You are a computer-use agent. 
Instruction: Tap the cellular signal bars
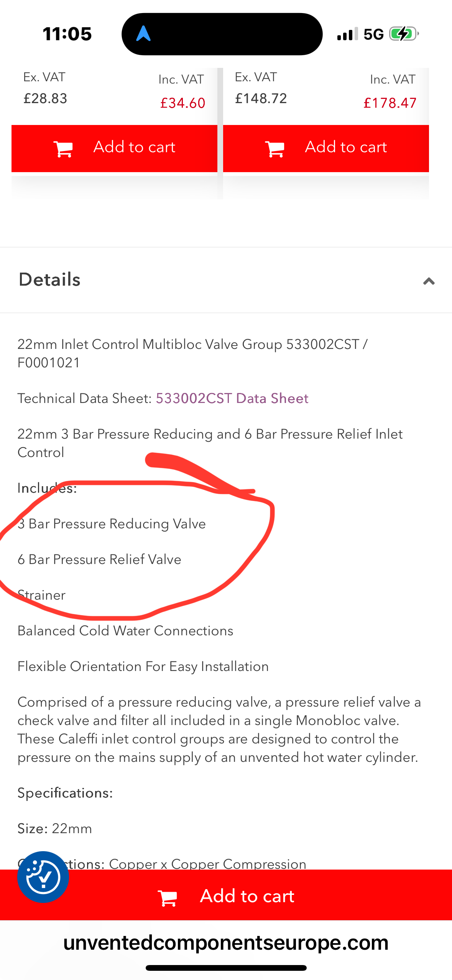pyautogui.click(x=348, y=34)
